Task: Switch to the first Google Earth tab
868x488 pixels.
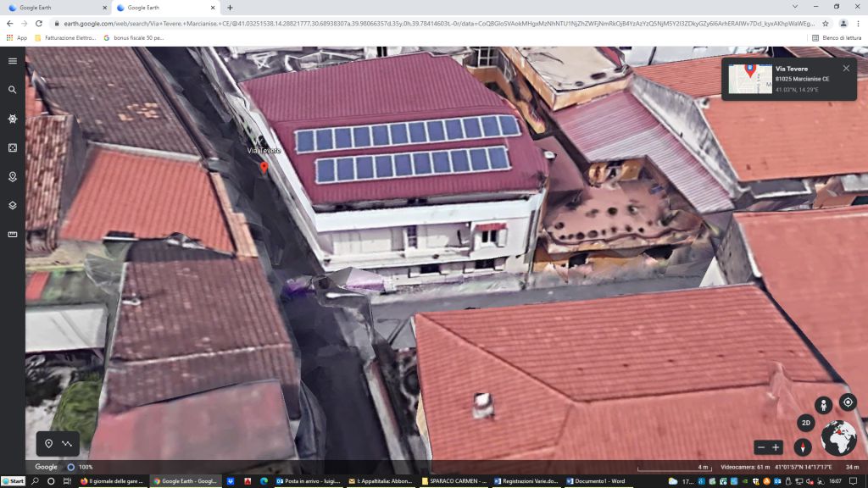Action: coord(55,8)
